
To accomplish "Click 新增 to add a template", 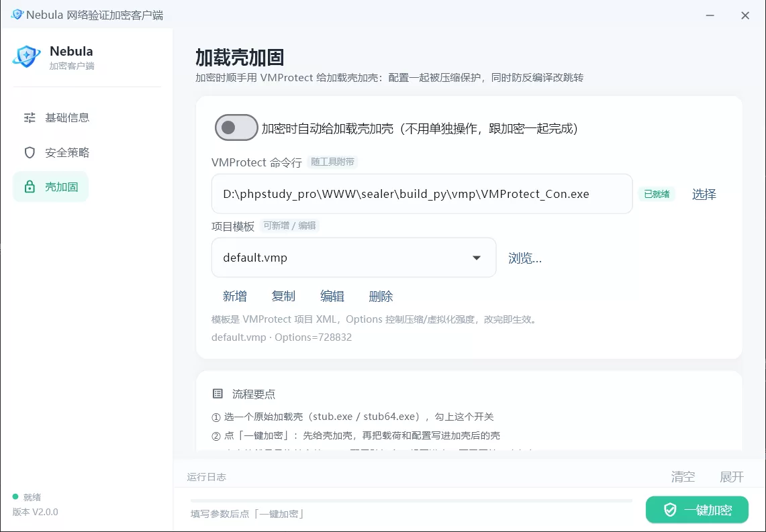I will tap(235, 297).
